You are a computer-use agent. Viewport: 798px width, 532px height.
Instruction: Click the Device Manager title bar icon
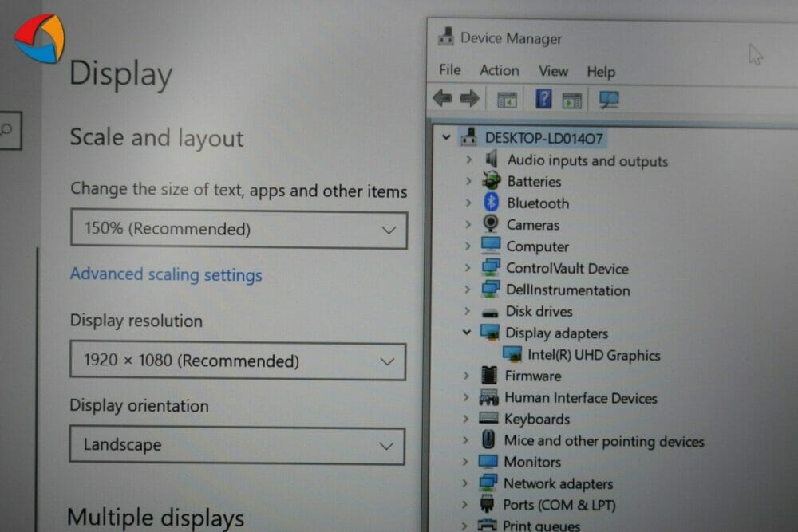pos(446,37)
